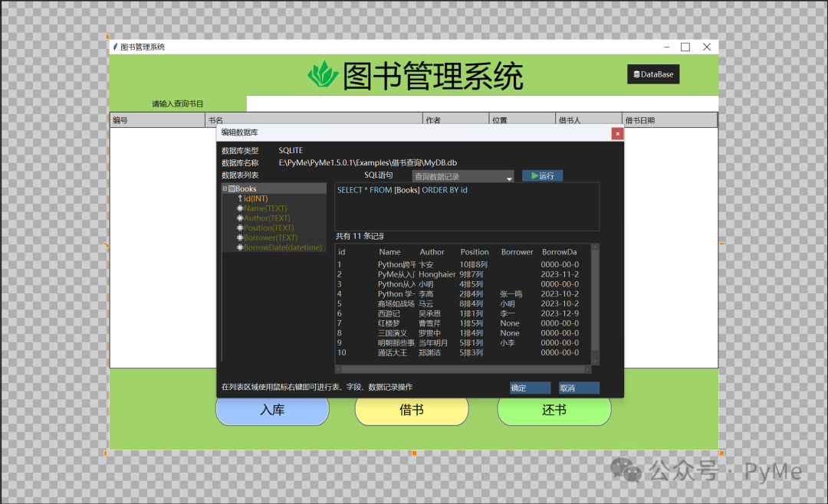The width and height of the screenshot is (828, 504).
Task: Select the 商场如战场 record row
Action: (463, 304)
